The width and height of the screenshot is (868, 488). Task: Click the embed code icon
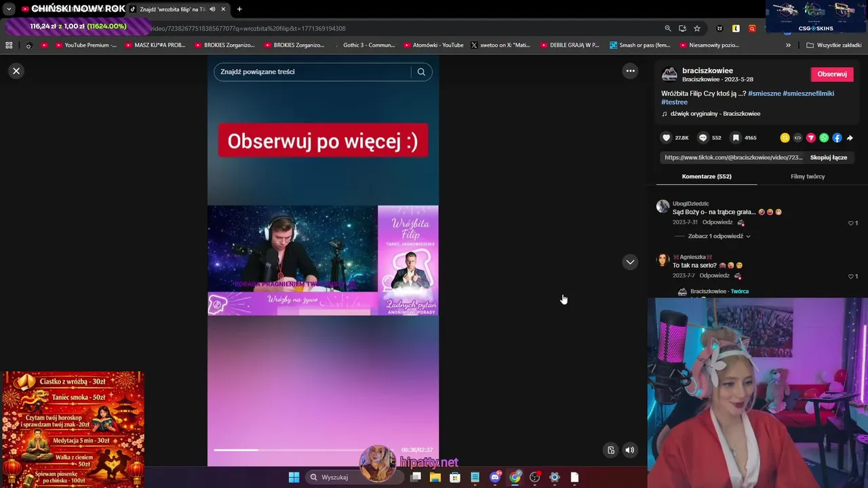pos(797,138)
